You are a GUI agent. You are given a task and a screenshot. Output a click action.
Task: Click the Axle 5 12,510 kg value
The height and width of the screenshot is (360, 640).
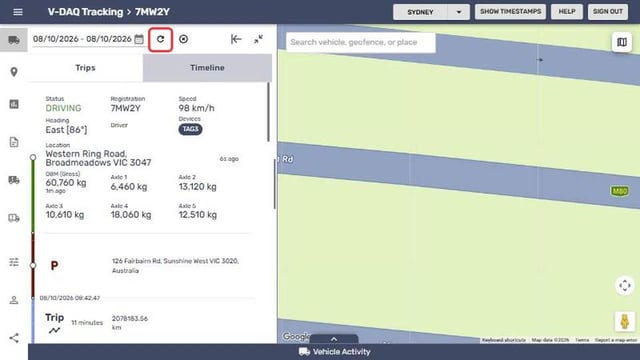click(198, 215)
